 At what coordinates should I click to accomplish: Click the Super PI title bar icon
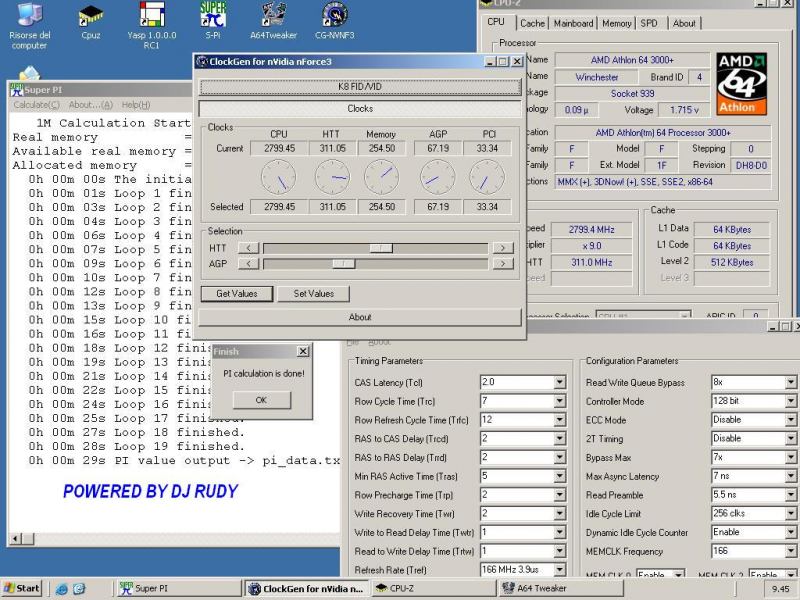pos(17,90)
